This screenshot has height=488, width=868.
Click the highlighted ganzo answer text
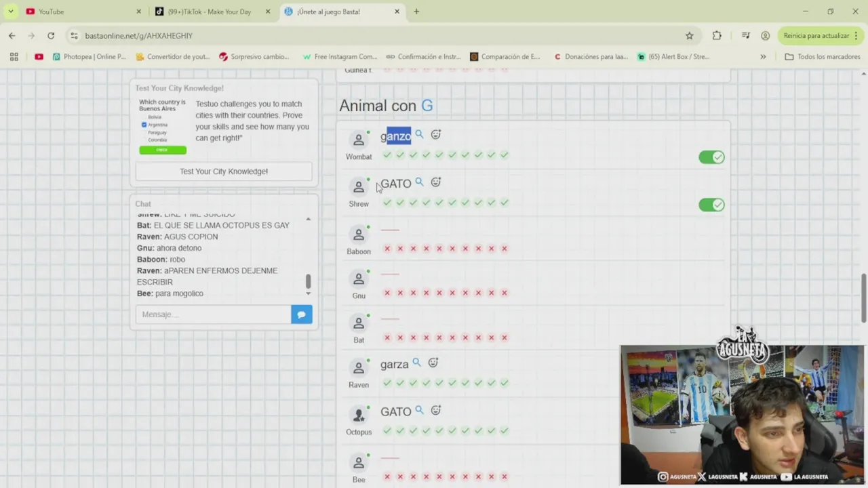pyautogui.click(x=396, y=136)
